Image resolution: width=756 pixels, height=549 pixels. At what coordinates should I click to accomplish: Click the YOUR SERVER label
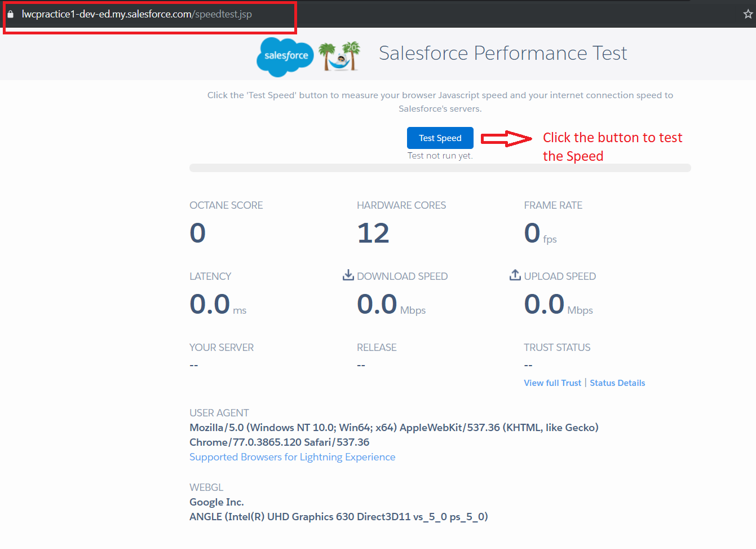point(222,348)
